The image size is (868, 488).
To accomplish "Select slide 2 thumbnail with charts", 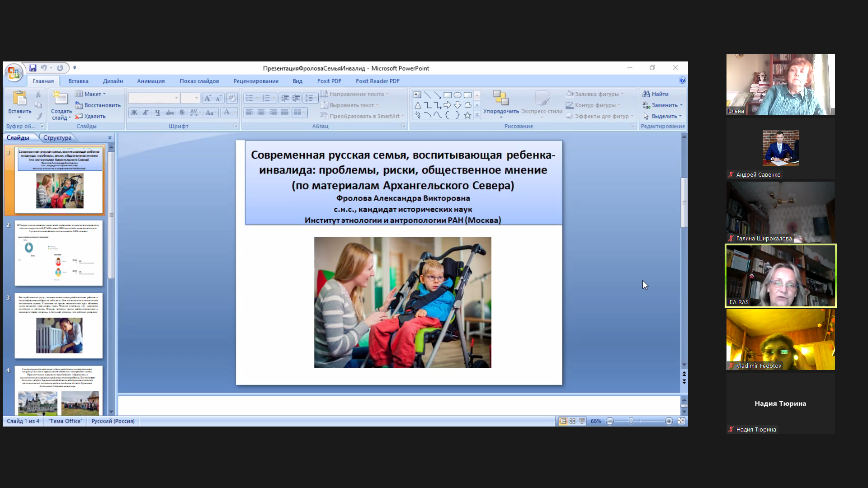I will 59,253.
